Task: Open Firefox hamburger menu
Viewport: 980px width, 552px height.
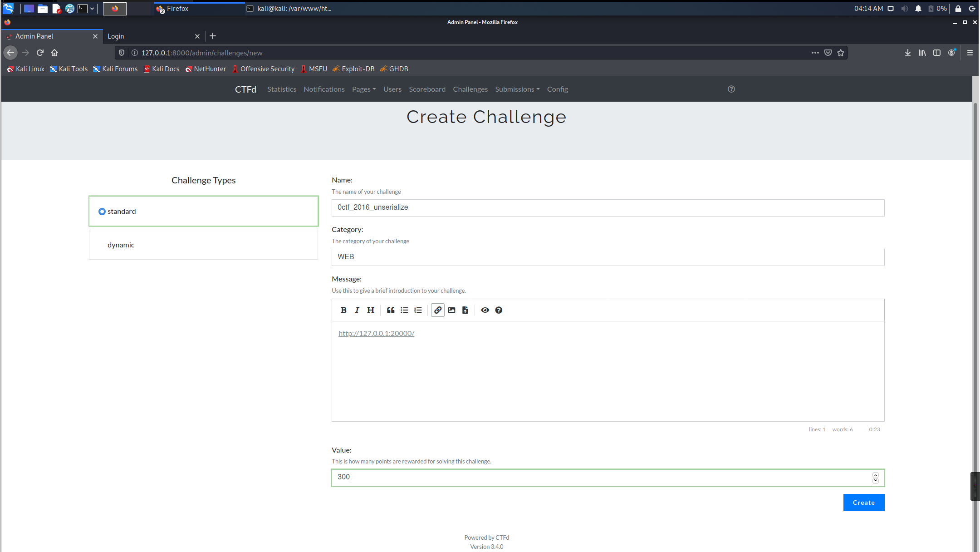Action: (x=970, y=53)
